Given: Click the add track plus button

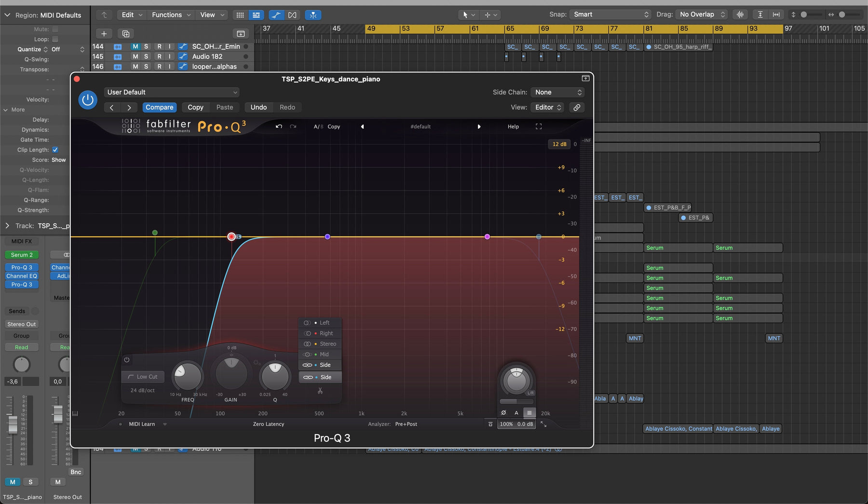Looking at the screenshot, I should (x=104, y=34).
